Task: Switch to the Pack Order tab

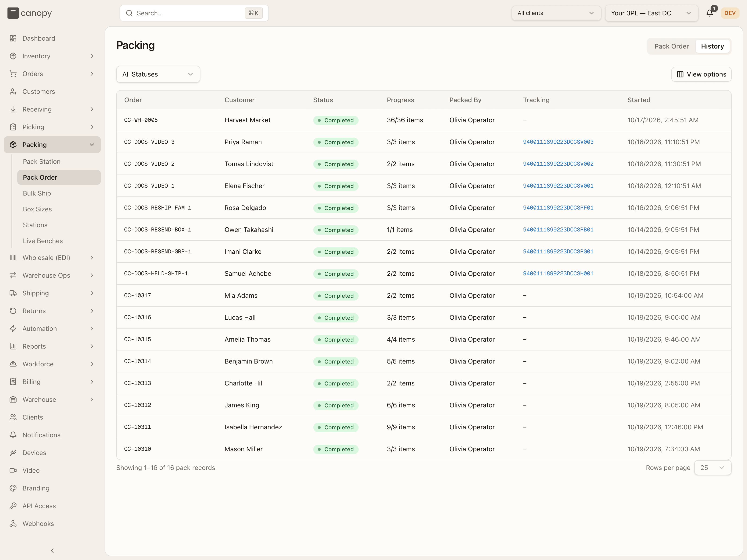Action: coord(671,46)
